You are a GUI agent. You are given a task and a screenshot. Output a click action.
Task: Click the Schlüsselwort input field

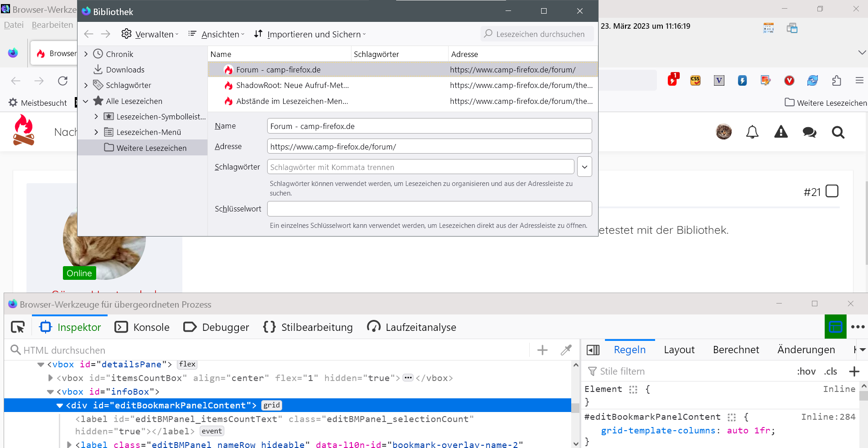429,209
